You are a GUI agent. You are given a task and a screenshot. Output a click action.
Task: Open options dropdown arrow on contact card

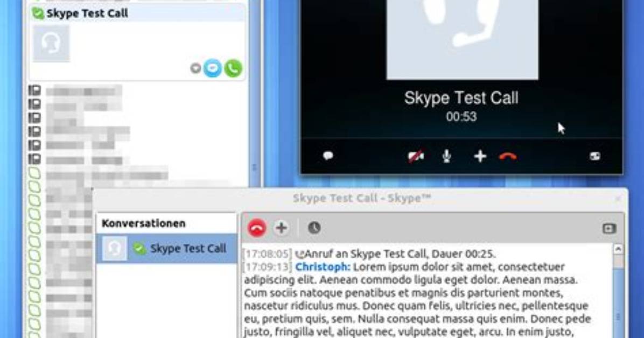(x=195, y=68)
